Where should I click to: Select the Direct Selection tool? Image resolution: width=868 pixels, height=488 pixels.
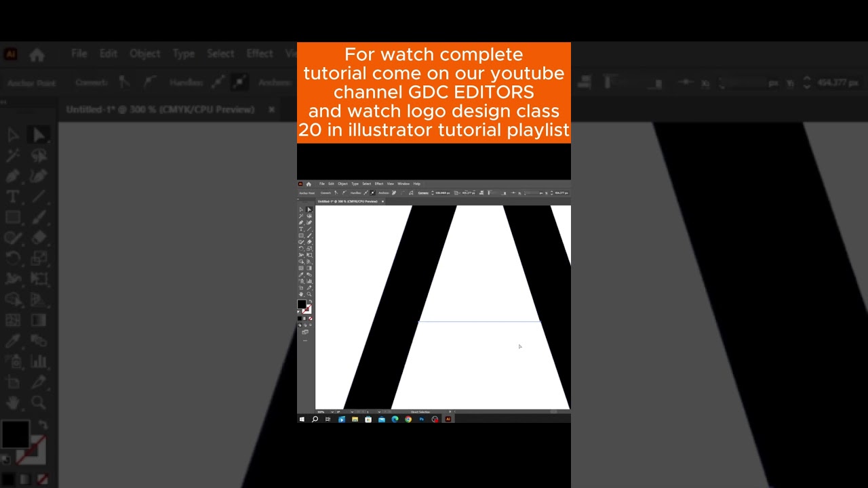309,209
